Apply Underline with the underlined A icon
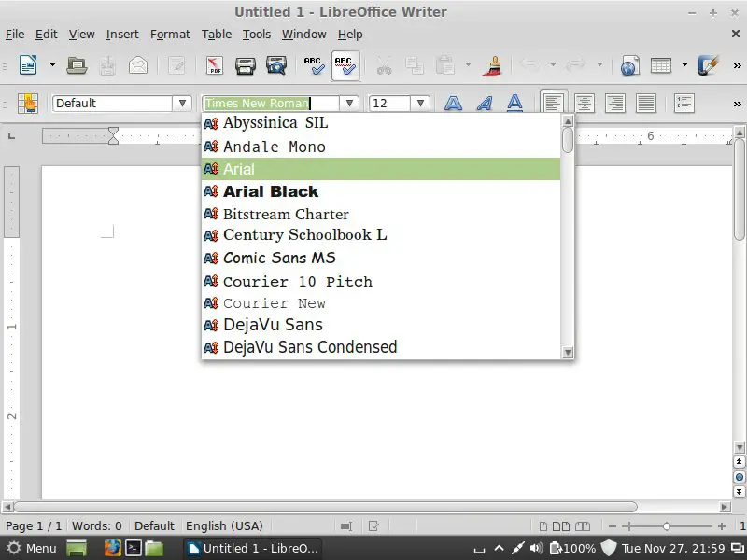 [x=515, y=103]
